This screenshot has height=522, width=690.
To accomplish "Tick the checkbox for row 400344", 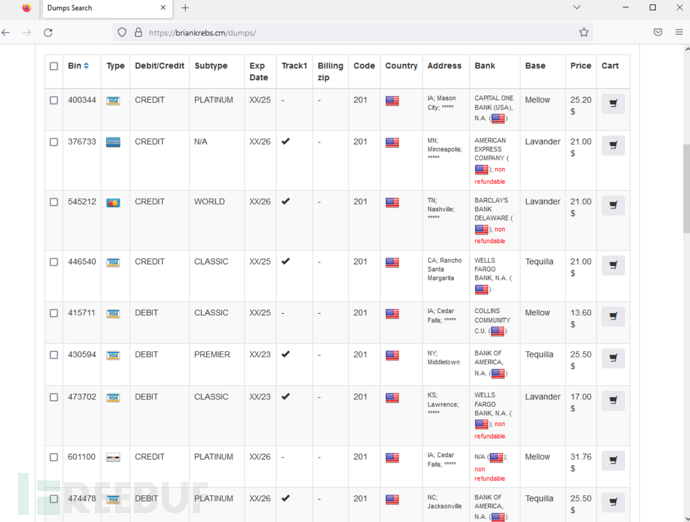I will click(54, 100).
